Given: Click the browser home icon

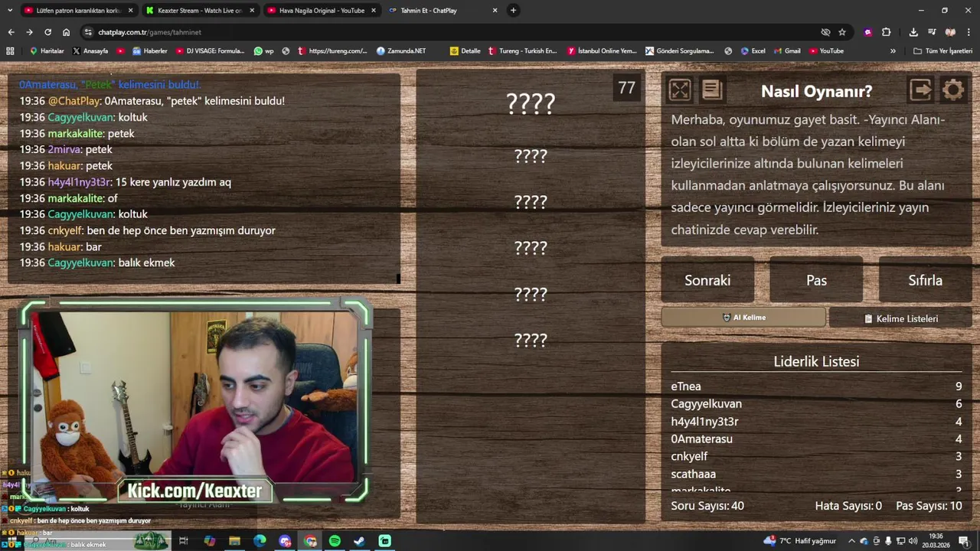Looking at the screenshot, I should [x=66, y=32].
